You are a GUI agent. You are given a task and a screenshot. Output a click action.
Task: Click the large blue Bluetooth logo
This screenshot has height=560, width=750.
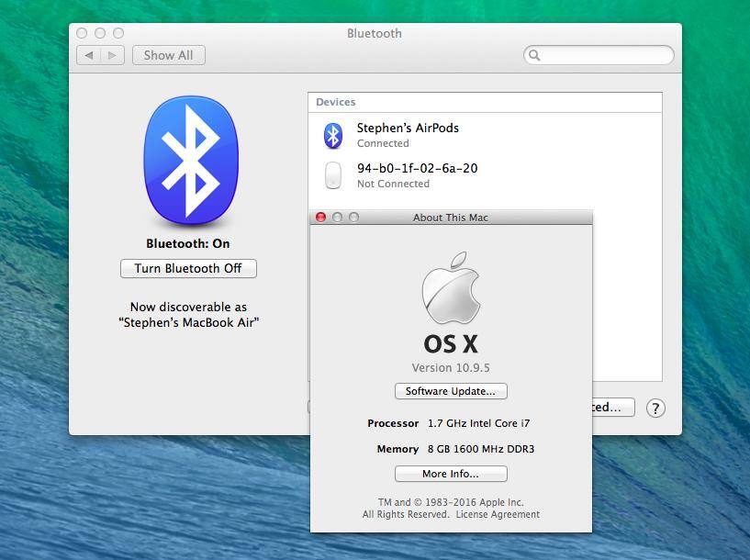tap(191, 161)
